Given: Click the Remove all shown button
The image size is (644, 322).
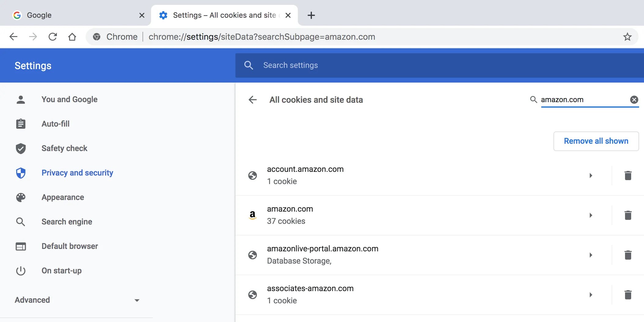Looking at the screenshot, I should click(x=596, y=141).
